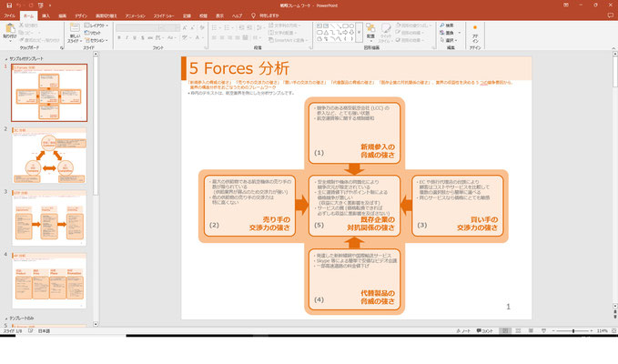This screenshot has width=618, height=364.
Task: Open the Insert (挿入) ribbon tab
Action: point(46,16)
